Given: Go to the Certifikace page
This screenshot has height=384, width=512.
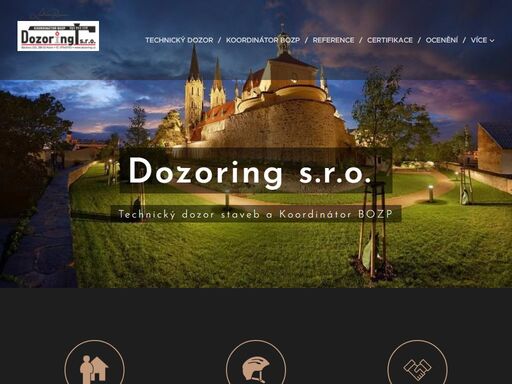Looking at the screenshot, I should click(390, 40).
